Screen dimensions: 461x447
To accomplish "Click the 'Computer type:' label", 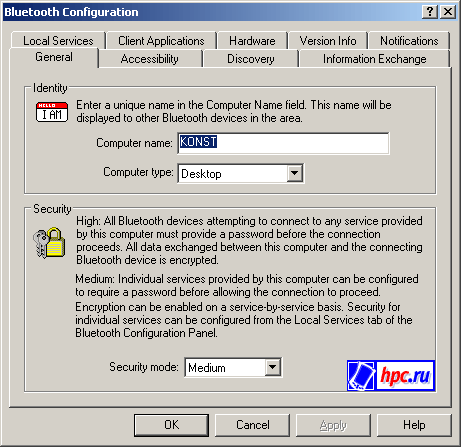I will click(x=138, y=172).
